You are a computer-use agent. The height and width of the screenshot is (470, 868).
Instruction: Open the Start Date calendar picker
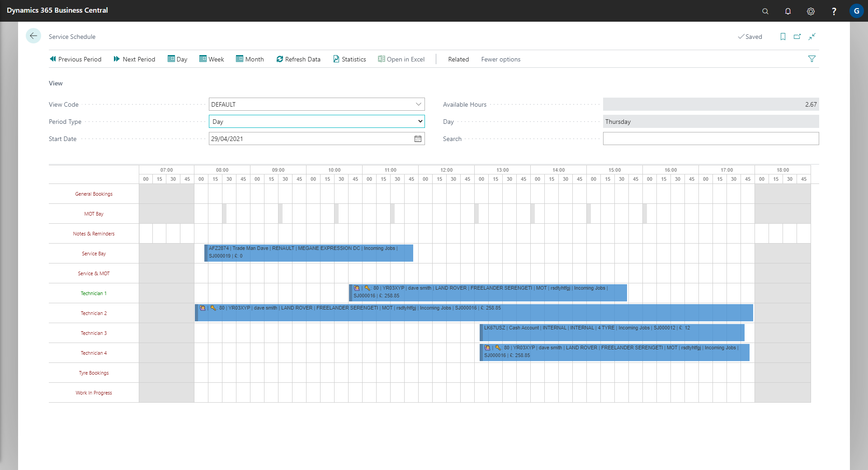point(418,139)
